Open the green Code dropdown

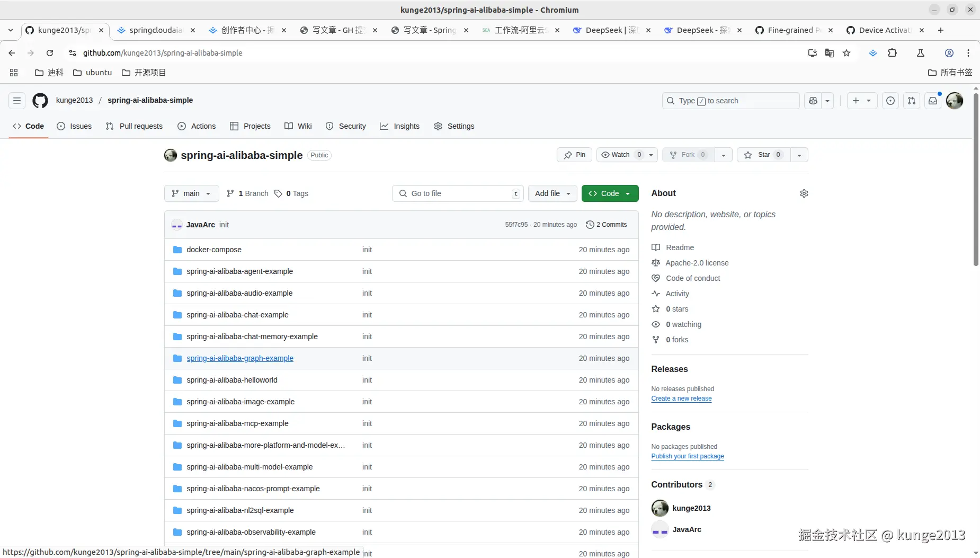click(610, 193)
